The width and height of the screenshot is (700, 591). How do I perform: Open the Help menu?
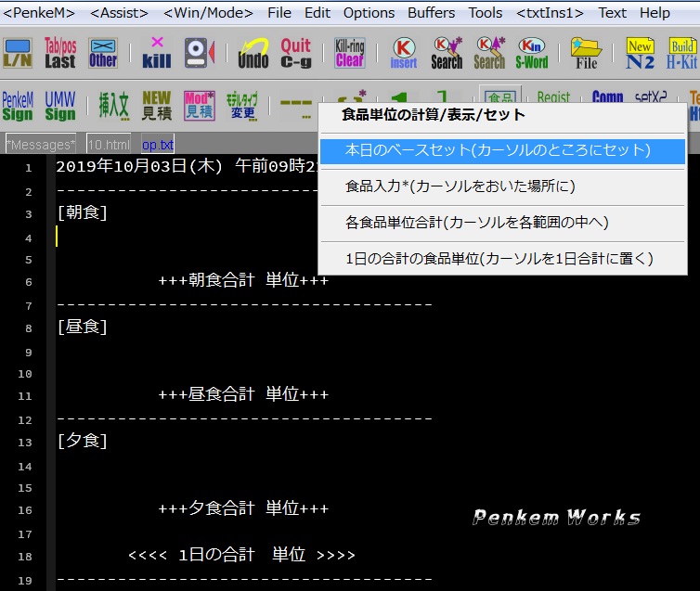coord(655,13)
